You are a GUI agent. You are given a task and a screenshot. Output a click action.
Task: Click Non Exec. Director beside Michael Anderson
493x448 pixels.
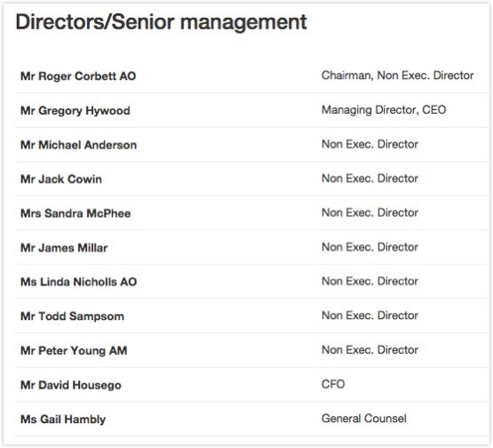click(370, 144)
